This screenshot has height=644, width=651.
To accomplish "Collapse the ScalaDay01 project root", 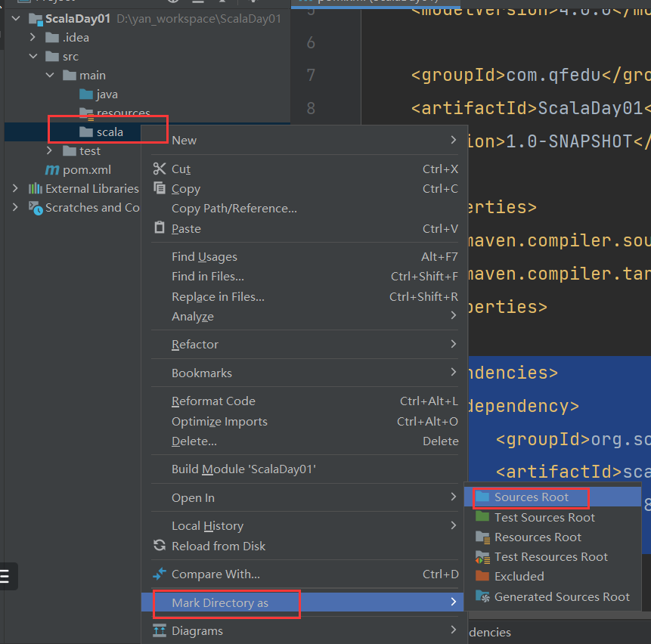I will click(x=16, y=18).
